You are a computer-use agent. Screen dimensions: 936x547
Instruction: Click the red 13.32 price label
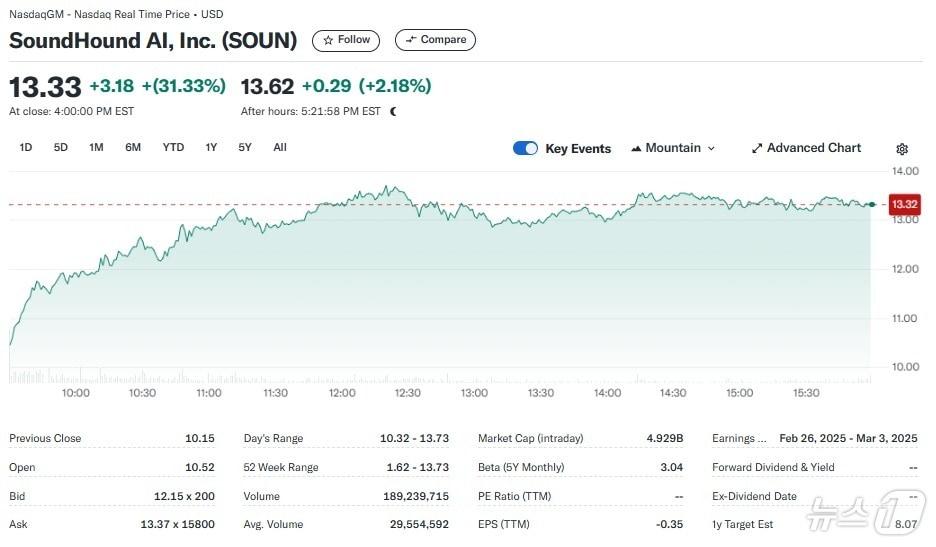[904, 204]
